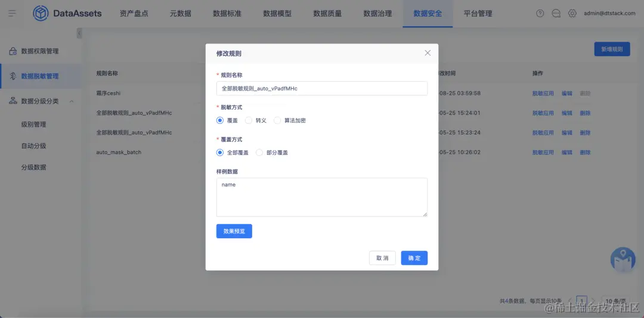Open the 平台管理 tab
Image resolution: width=644 pixels, height=318 pixels.
pos(478,14)
